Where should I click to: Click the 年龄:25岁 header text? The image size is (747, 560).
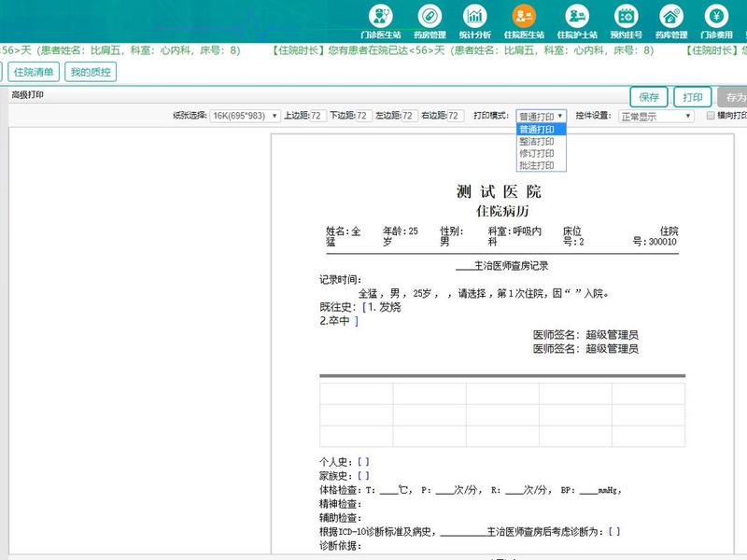click(x=401, y=236)
